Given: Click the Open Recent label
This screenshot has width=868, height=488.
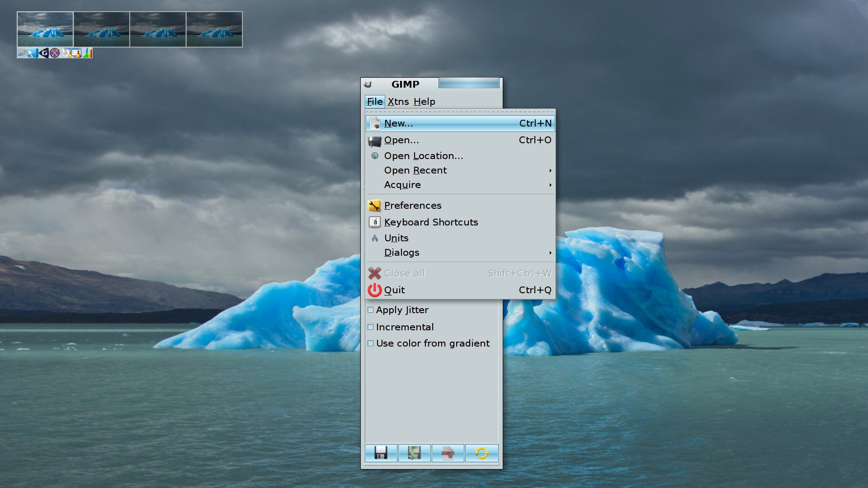Looking at the screenshot, I should click(x=415, y=170).
